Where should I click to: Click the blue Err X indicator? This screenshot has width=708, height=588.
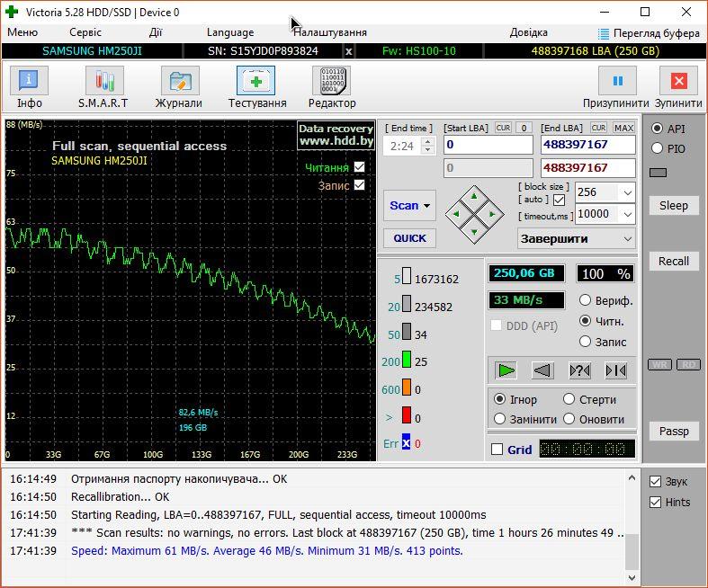(x=406, y=442)
